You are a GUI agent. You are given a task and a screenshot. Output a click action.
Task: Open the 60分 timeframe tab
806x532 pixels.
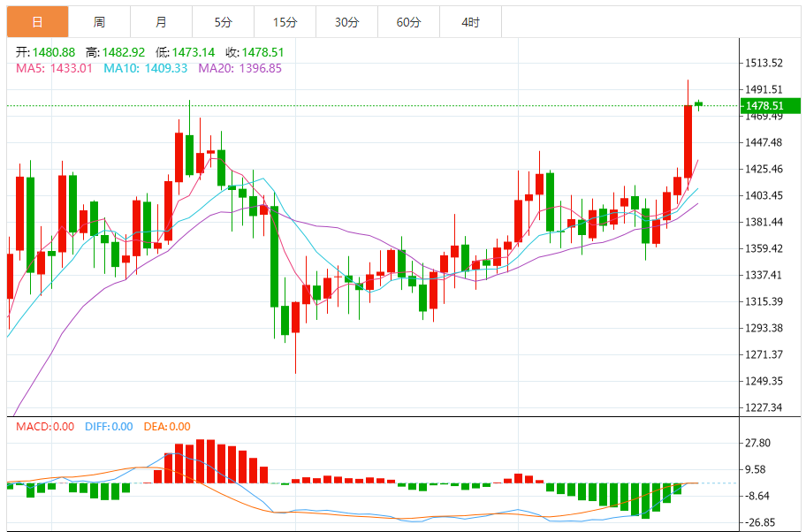click(x=408, y=22)
